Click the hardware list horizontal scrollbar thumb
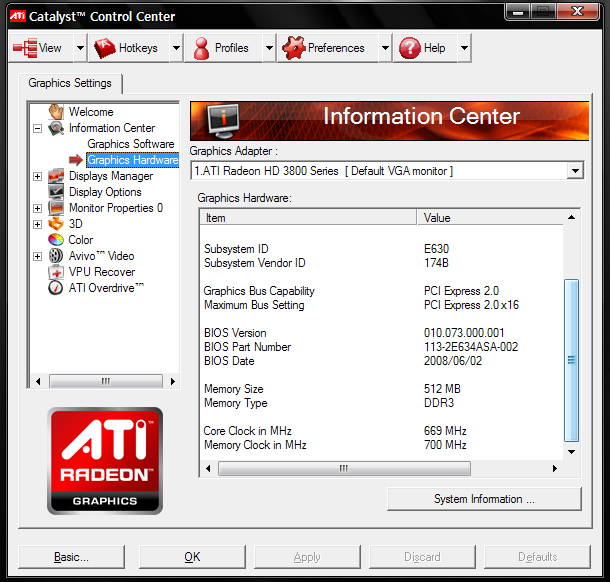610x582 pixels. [x=344, y=468]
